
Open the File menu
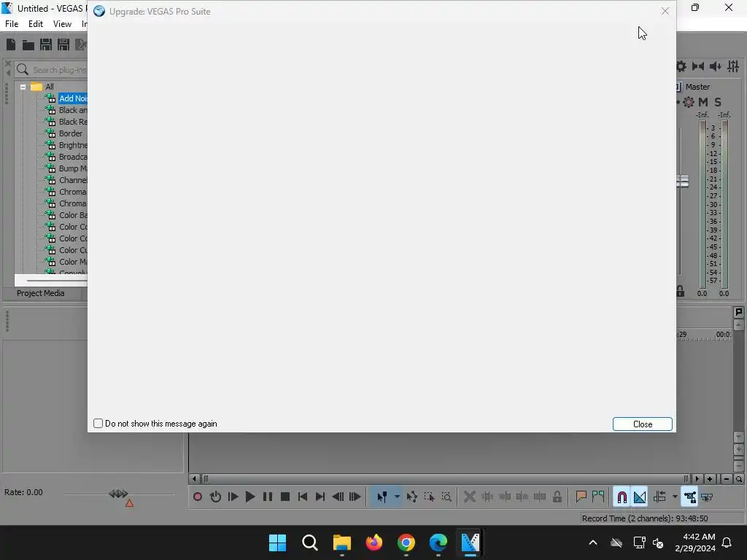(12, 24)
